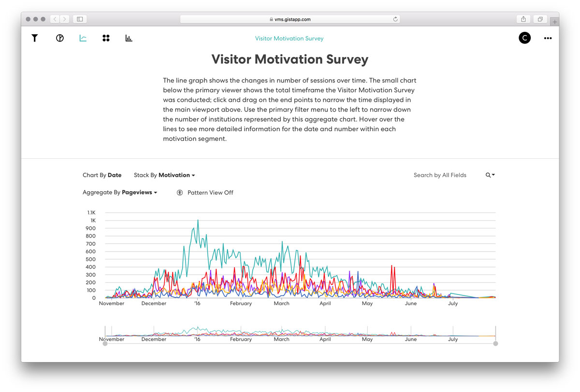Click the user avatar C icon
This screenshot has height=392, width=580.
pos(524,38)
